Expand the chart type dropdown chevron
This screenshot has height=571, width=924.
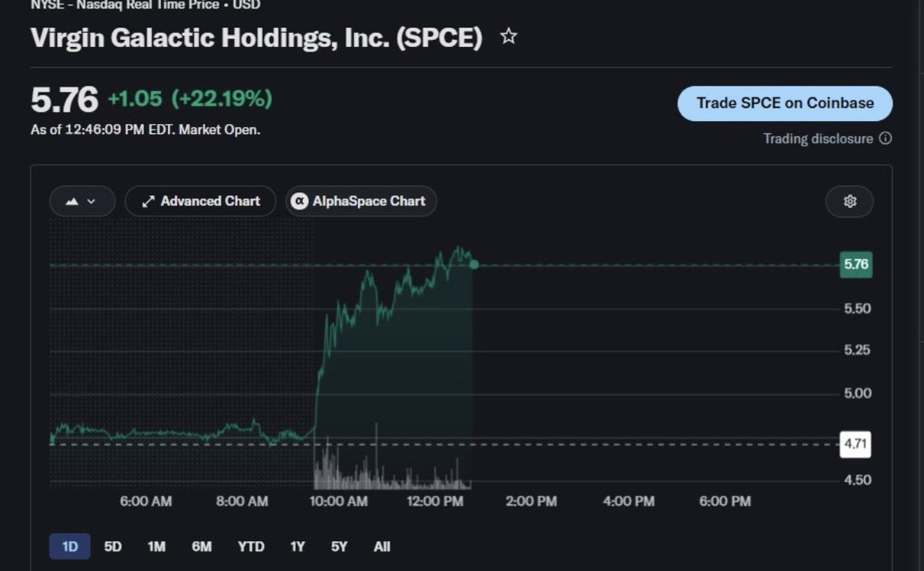[x=92, y=201]
